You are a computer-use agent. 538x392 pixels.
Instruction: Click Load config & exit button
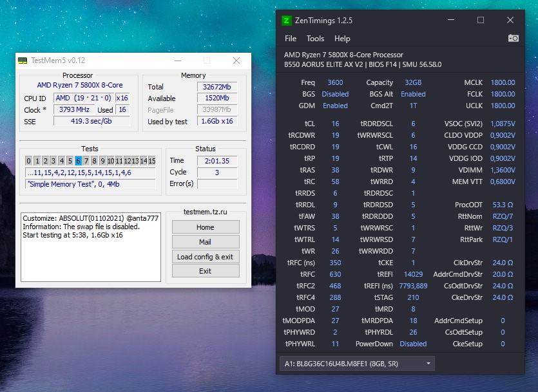pos(206,257)
